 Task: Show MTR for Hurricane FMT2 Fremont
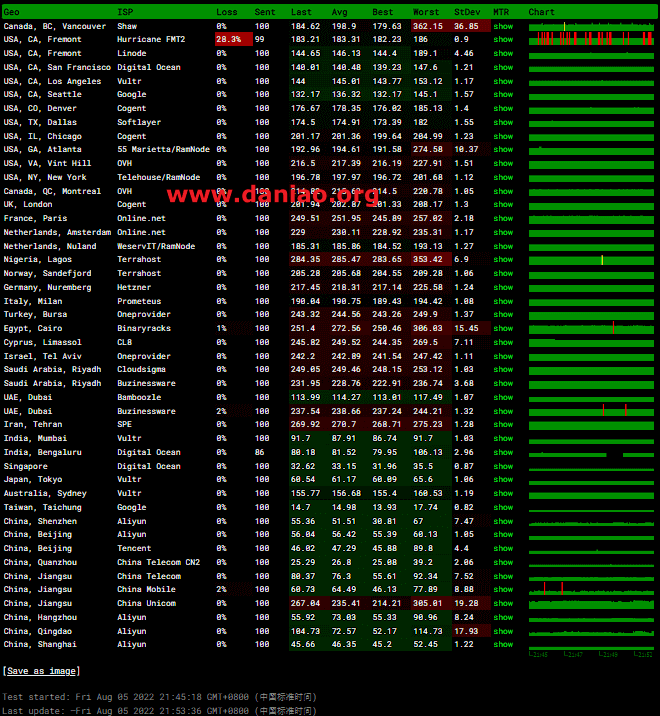click(x=503, y=39)
